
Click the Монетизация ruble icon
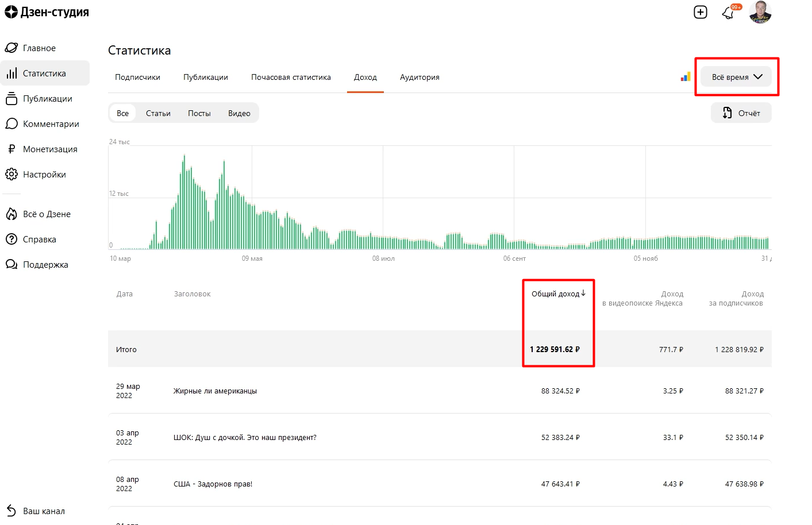tap(11, 149)
